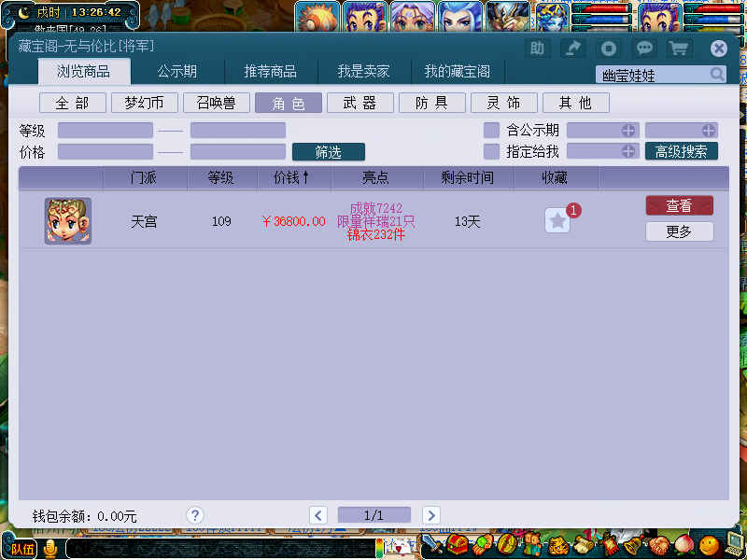
Task: Select the blue-crowned goddess portrait
Action: (552, 17)
